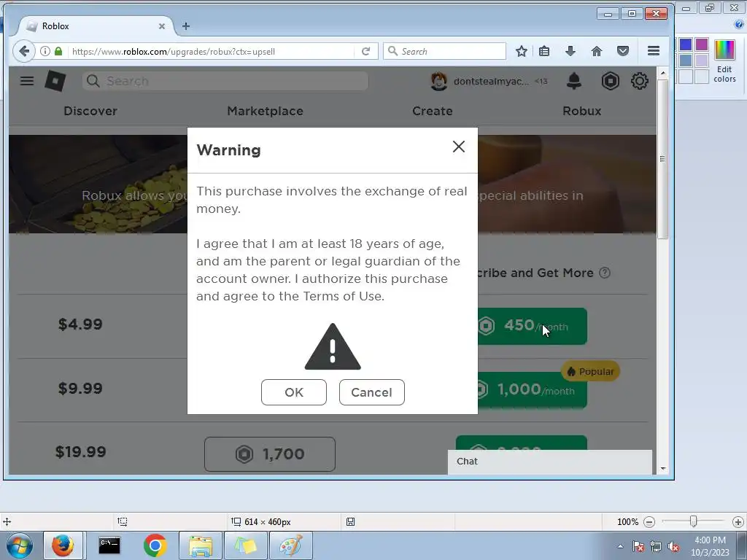The width and height of the screenshot is (747, 560).
Task: Select the 1,000/month subscription button
Action: click(x=532, y=390)
